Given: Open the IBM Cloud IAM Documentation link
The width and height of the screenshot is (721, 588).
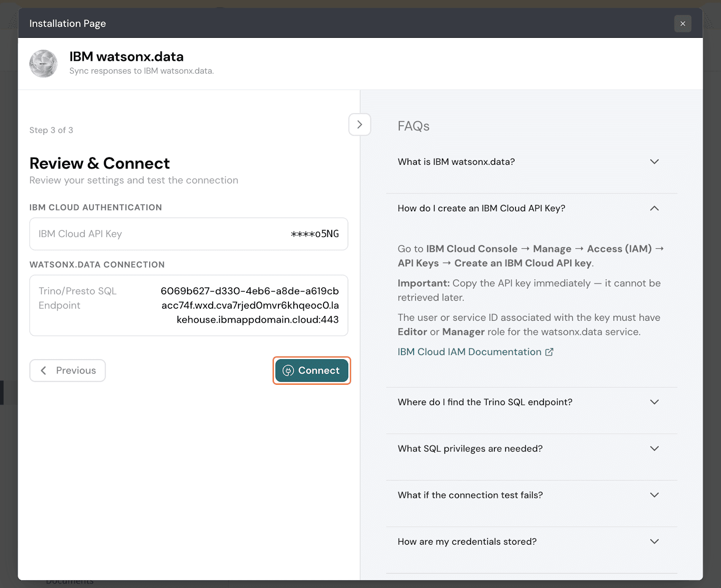Looking at the screenshot, I should click(x=469, y=352).
